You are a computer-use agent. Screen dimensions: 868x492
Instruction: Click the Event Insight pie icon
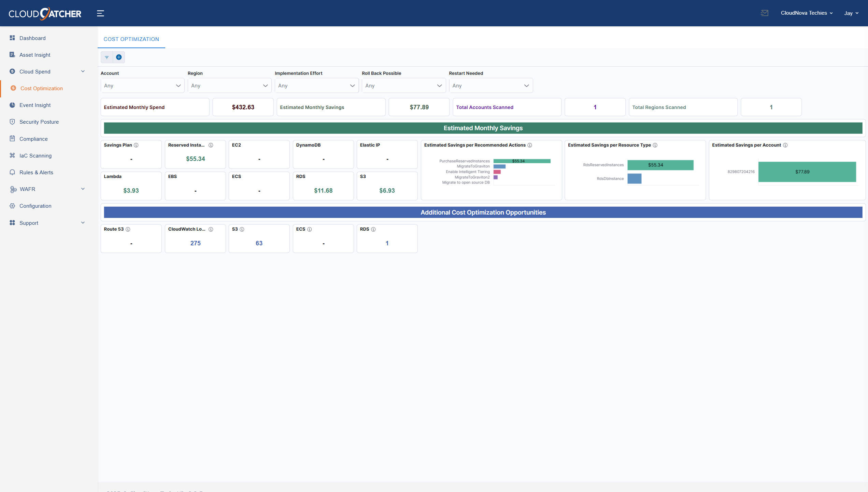tap(12, 105)
